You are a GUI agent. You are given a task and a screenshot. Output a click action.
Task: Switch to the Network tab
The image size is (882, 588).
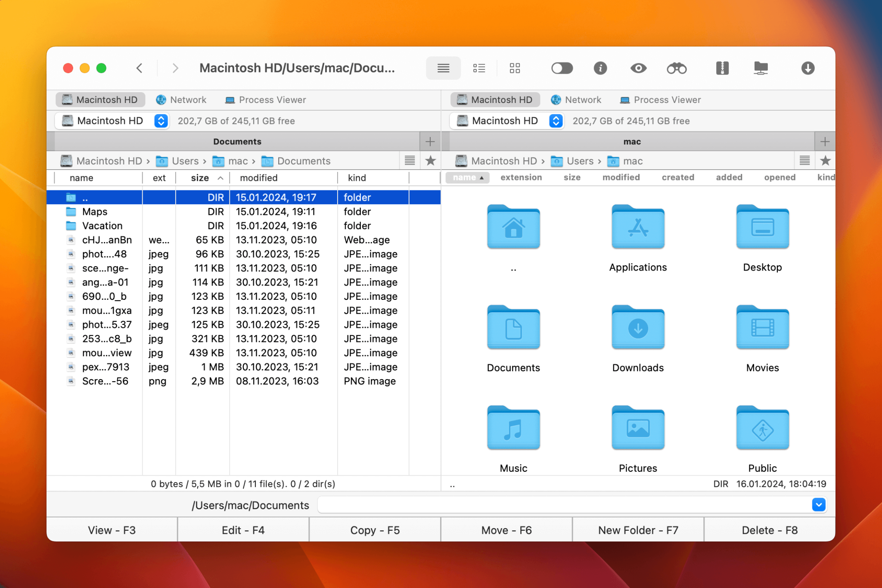tap(181, 100)
